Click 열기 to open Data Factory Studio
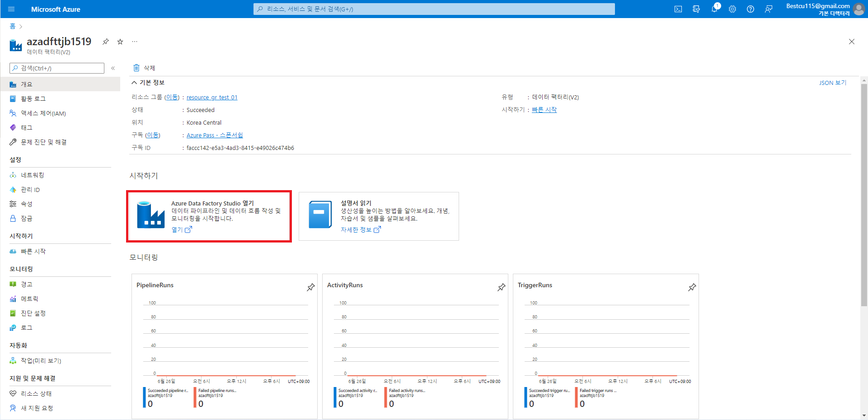Viewport: 868px width, 420px height. tap(182, 229)
